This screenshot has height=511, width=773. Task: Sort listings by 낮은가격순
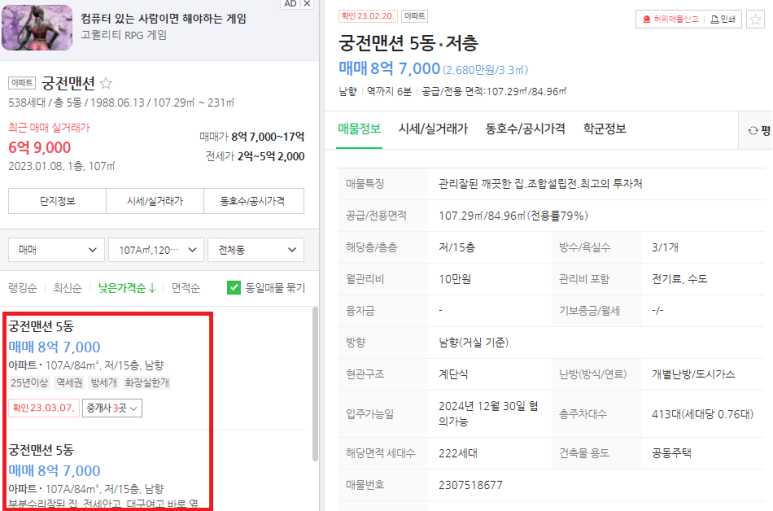tap(127, 288)
